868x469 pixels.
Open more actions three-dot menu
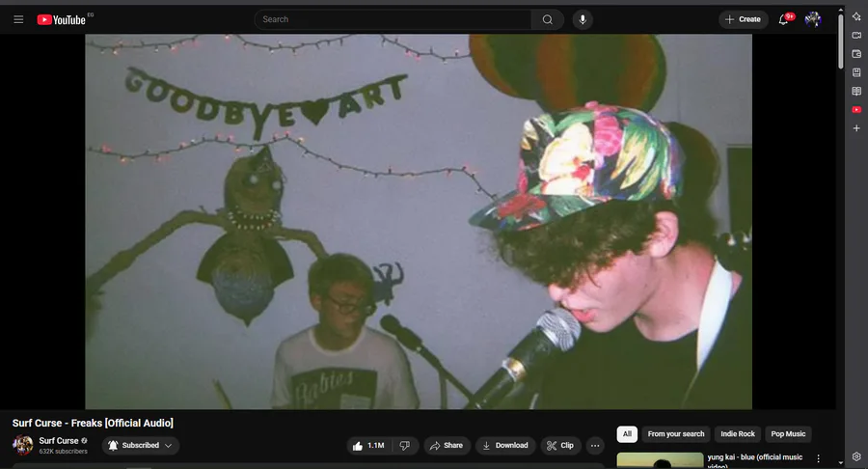coord(595,445)
